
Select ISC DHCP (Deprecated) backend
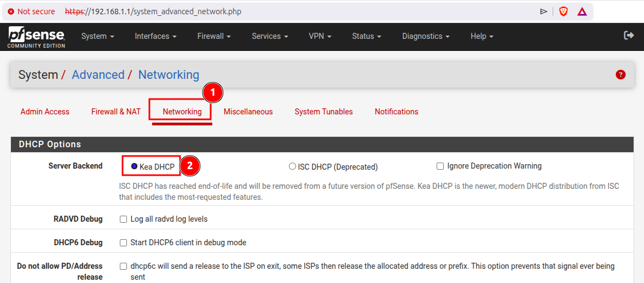point(292,166)
